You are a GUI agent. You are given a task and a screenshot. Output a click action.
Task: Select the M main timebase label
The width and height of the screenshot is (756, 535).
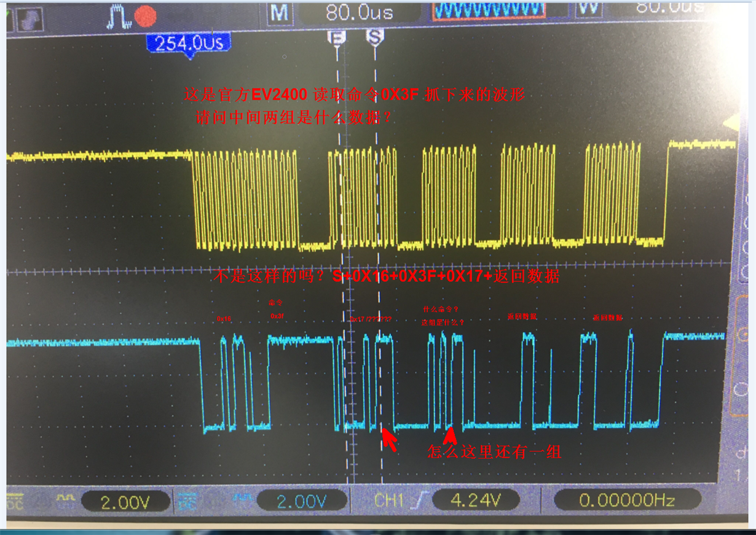(x=280, y=12)
